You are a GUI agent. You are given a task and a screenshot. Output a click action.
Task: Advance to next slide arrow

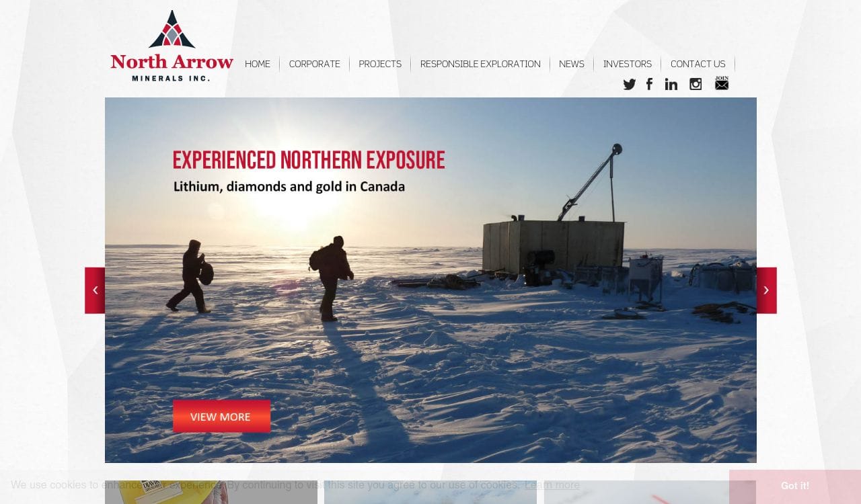click(766, 290)
